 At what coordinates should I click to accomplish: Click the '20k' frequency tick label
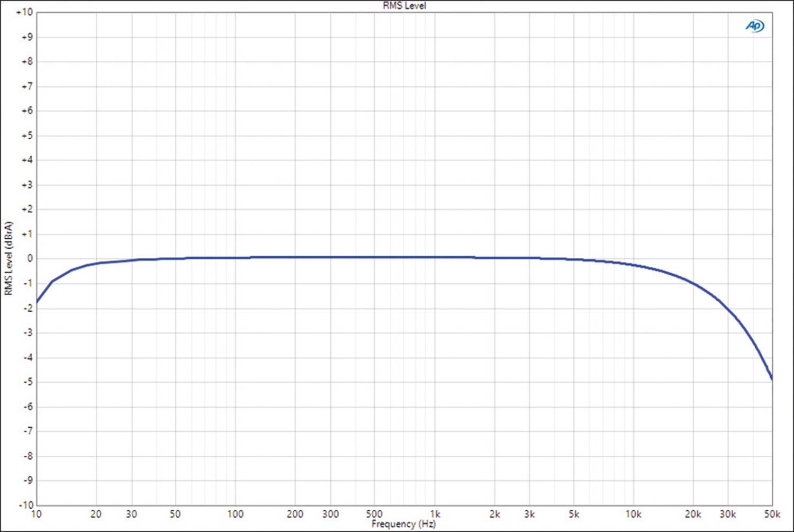pos(693,514)
